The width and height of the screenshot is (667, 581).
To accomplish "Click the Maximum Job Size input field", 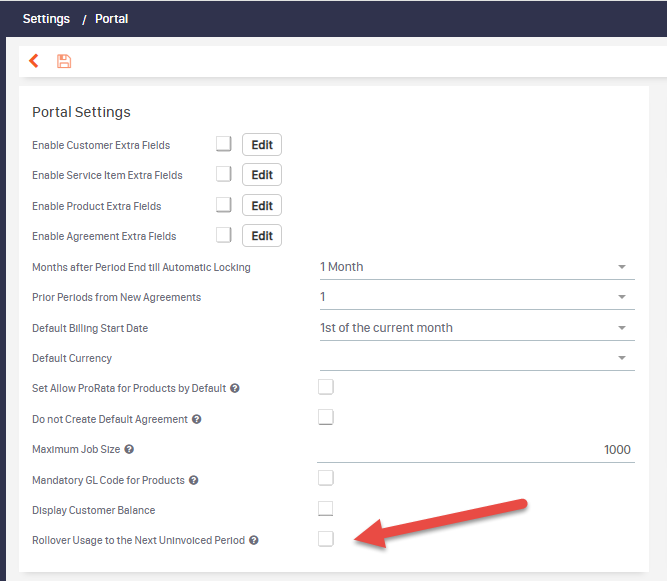I will tap(476, 450).
